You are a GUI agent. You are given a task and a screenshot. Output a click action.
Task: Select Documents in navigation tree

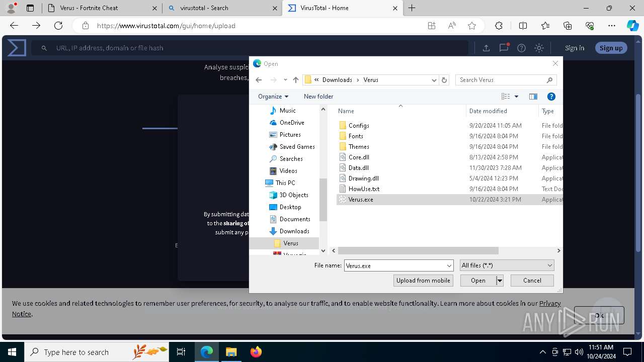point(295,219)
